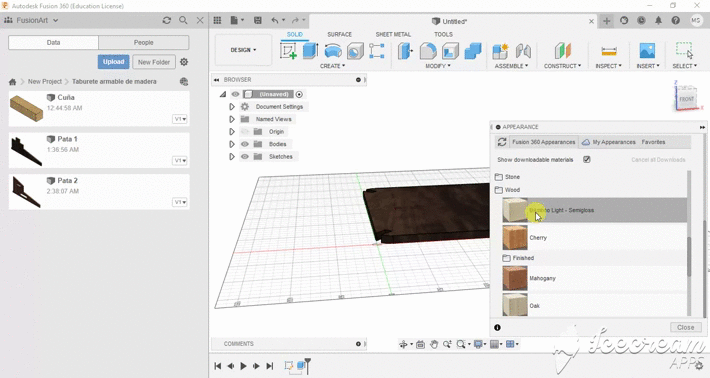Open the DESIGN workspace dropdown
The image size is (710, 378).
tap(243, 50)
